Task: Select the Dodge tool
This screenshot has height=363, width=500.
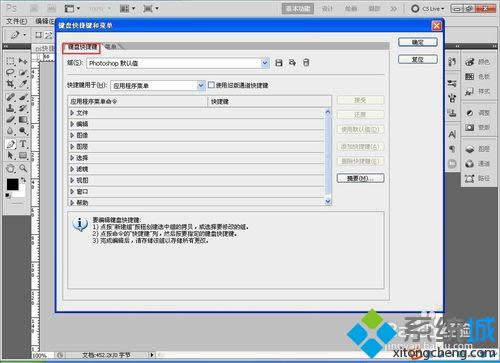Action: point(23,131)
